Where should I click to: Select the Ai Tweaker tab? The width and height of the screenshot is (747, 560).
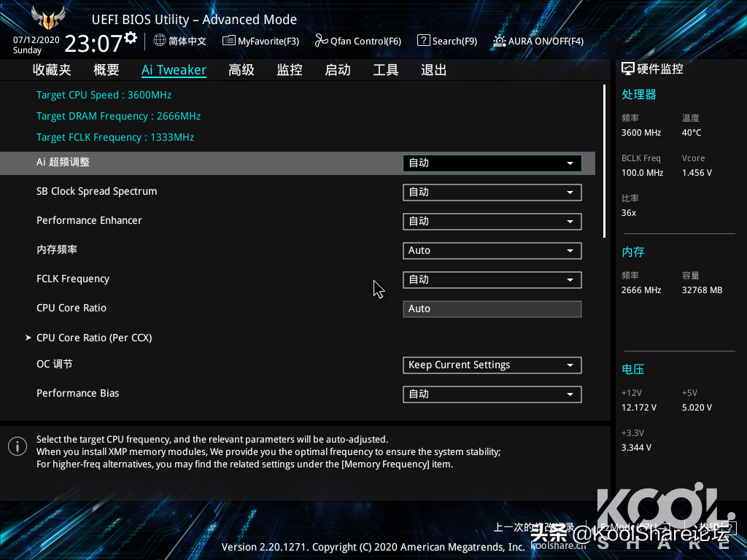(174, 70)
